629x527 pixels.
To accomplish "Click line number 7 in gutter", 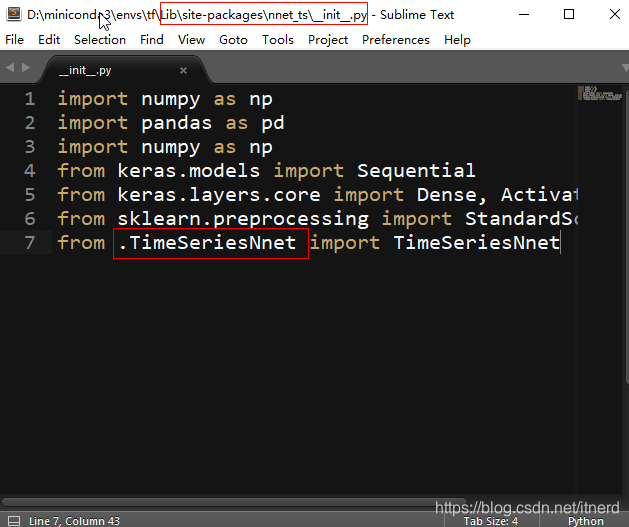I will point(30,243).
